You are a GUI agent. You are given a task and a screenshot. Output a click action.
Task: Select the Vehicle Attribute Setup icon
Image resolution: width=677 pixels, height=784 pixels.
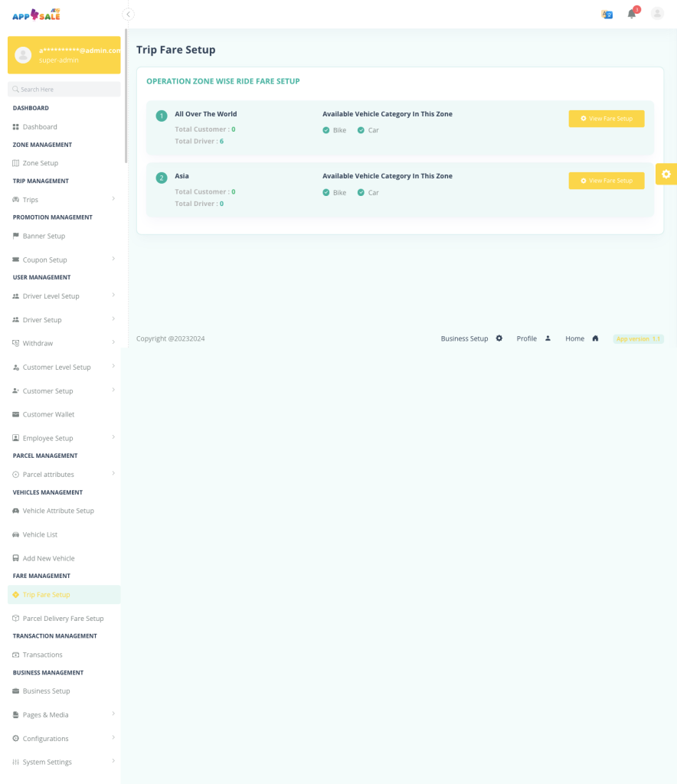click(15, 511)
